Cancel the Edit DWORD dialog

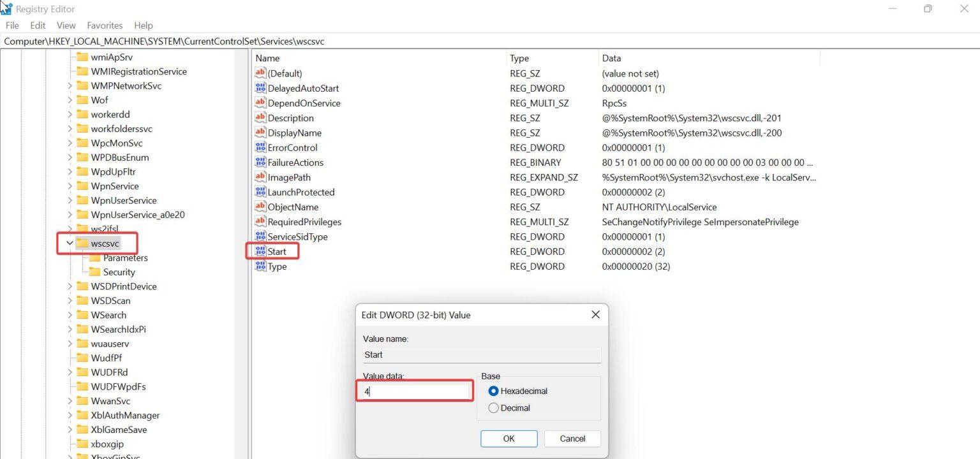pyautogui.click(x=572, y=439)
